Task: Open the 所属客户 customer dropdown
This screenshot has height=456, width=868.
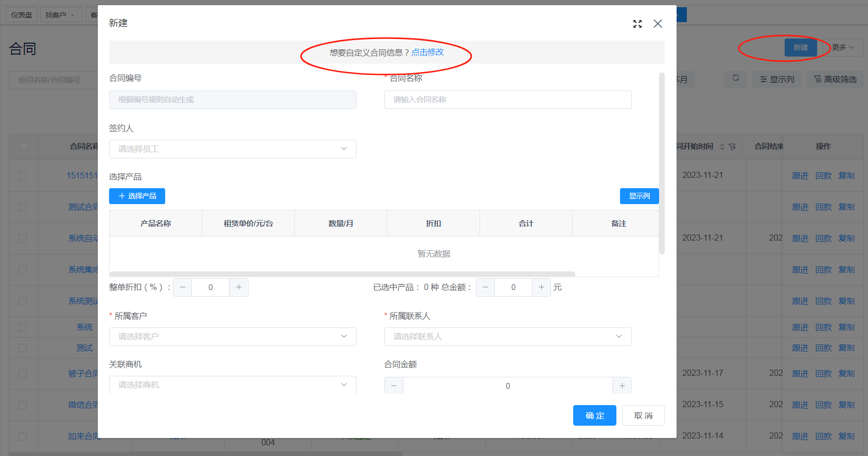Action: pyautogui.click(x=233, y=337)
